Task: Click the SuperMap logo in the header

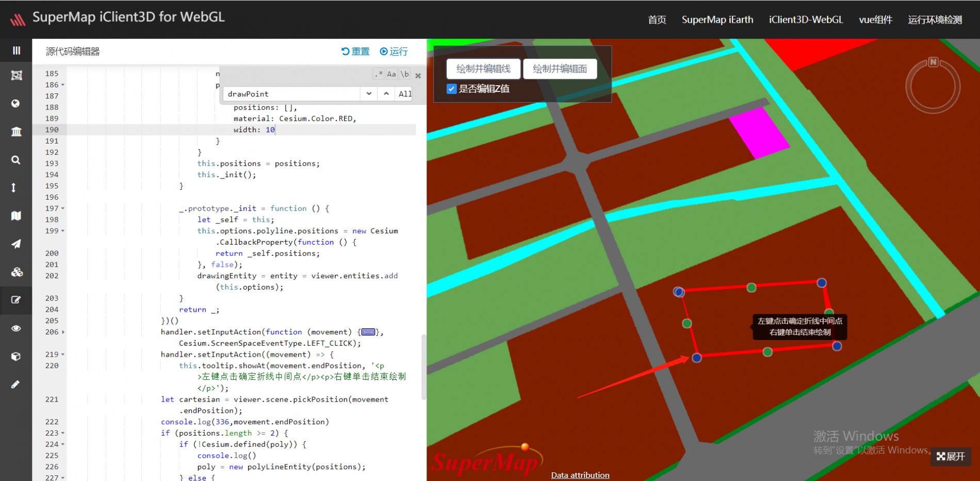Action: point(18,20)
